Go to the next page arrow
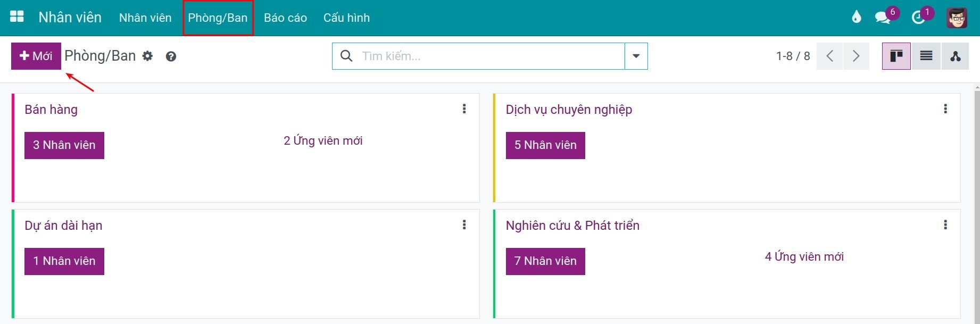 856,56
